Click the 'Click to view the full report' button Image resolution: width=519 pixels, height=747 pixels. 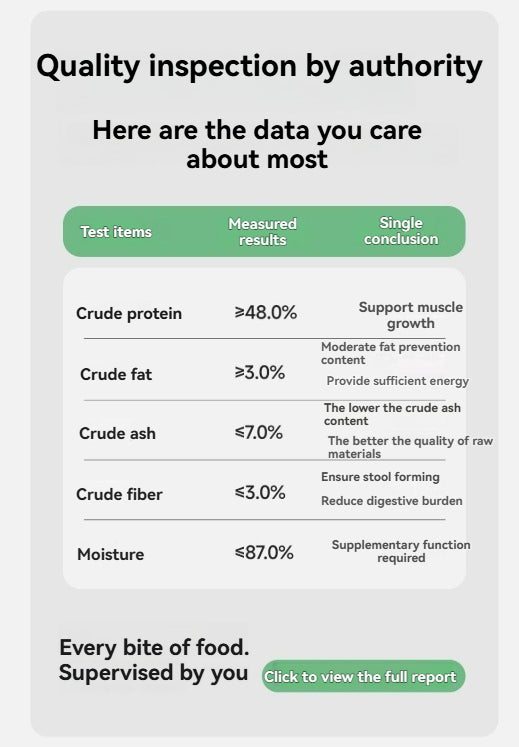[363, 676]
